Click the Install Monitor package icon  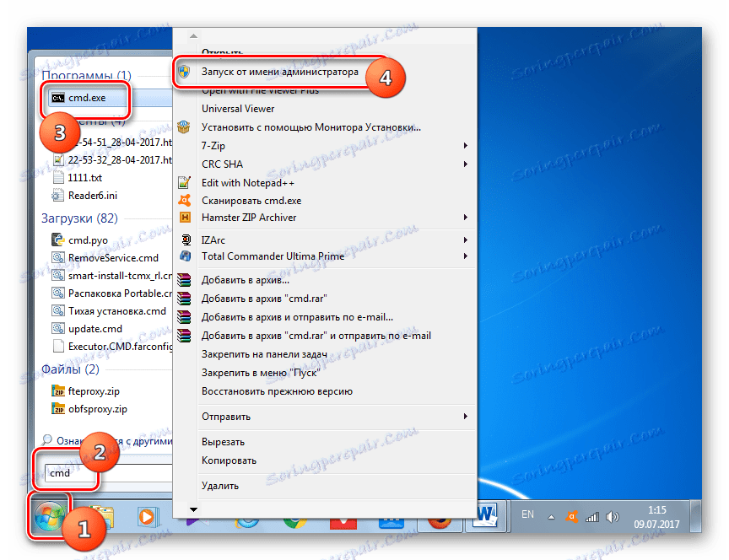(x=184, y=127)
